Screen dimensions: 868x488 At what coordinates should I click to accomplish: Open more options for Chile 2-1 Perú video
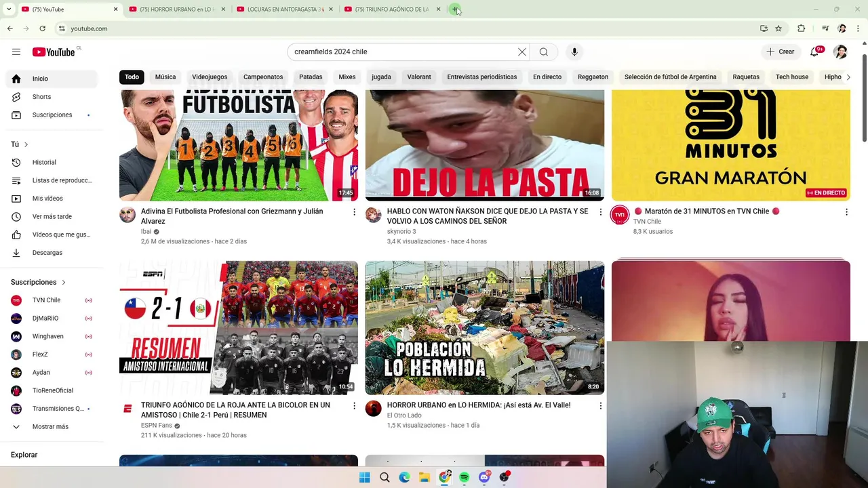coord(354,406)
